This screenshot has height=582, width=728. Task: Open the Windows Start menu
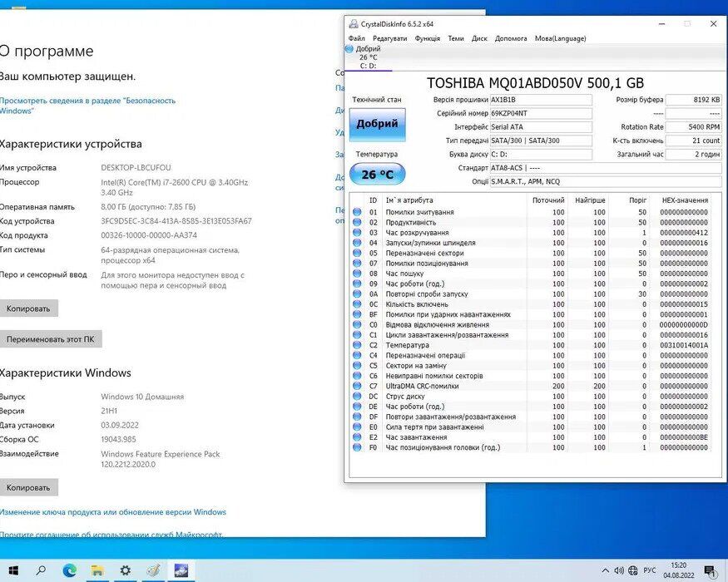13,570
